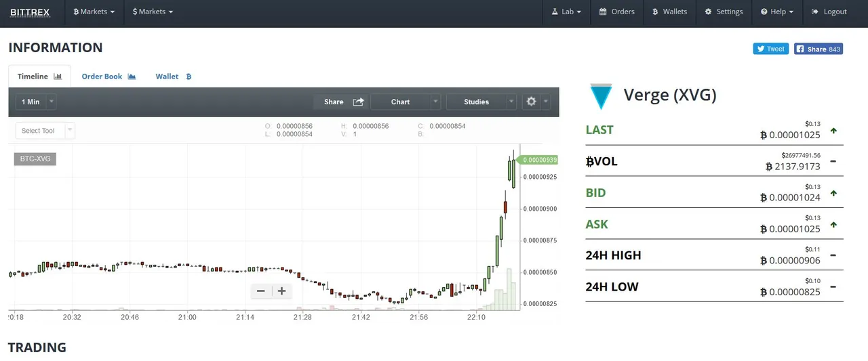
Task: Click the flask icon beside Lab
Action: [554, 12]
